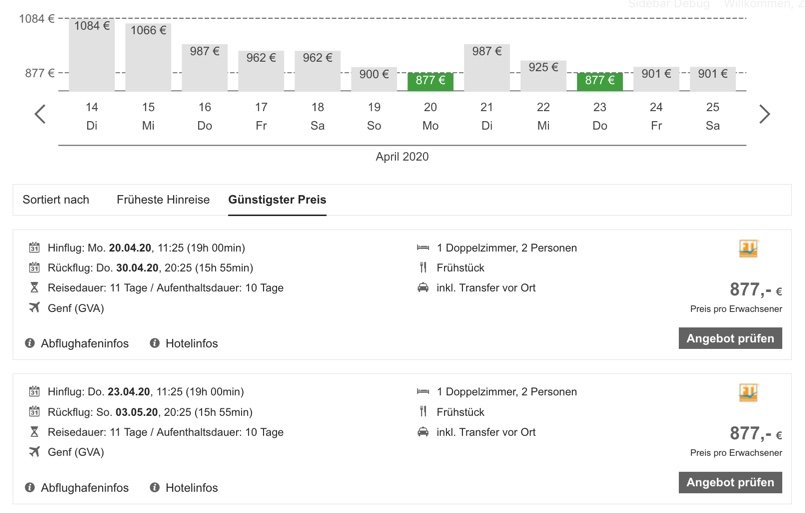Click the TUI logo in second offer

pos(748,393)
